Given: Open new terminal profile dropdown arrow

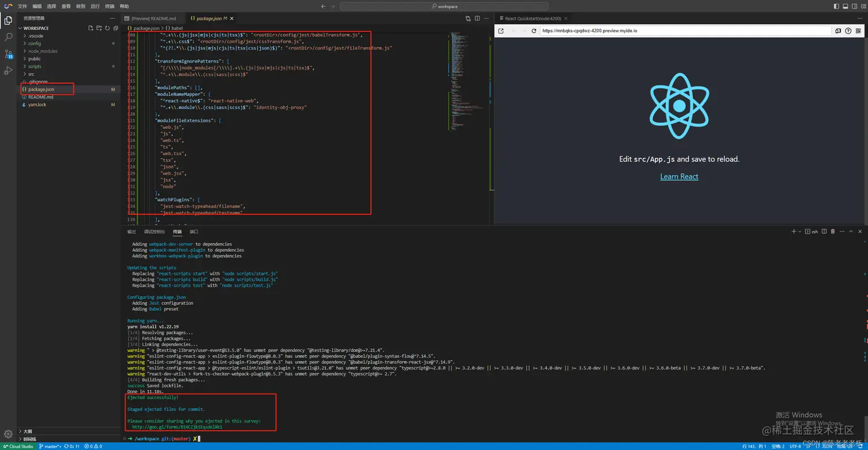Looking at the screenshot, I should (x=799, y=232).
